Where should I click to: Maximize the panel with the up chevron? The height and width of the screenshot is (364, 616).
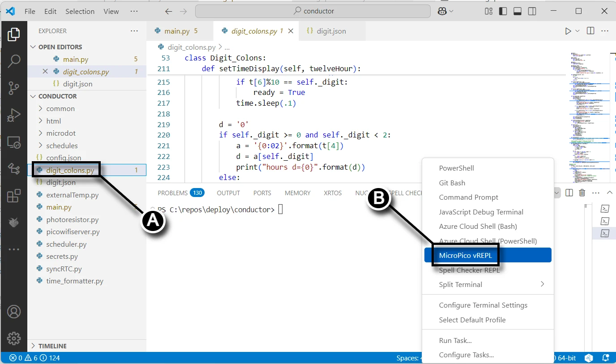click(x=609, y=193)
